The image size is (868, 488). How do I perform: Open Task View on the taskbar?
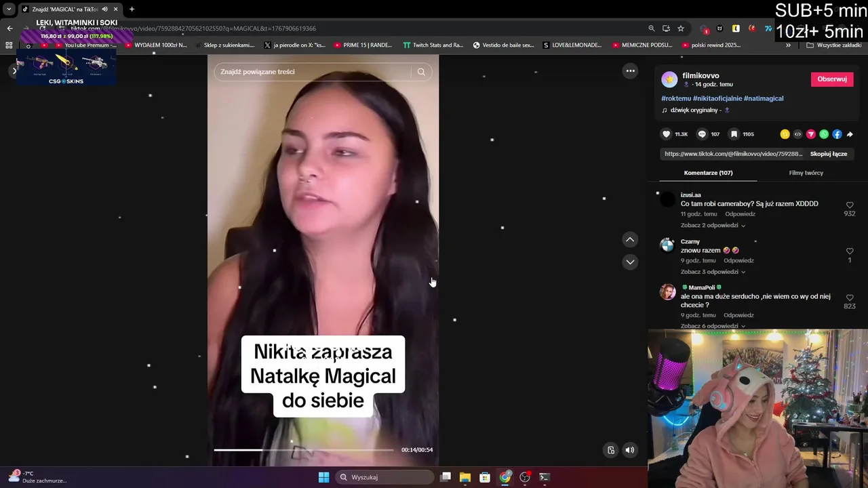[446, 477]
